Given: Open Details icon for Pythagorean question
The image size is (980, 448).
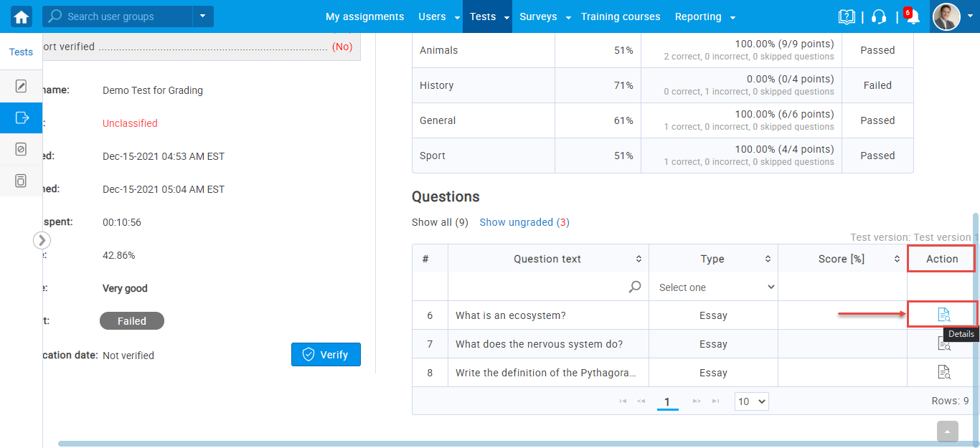Looking at the screenshot, I should (x=943, y=372).
